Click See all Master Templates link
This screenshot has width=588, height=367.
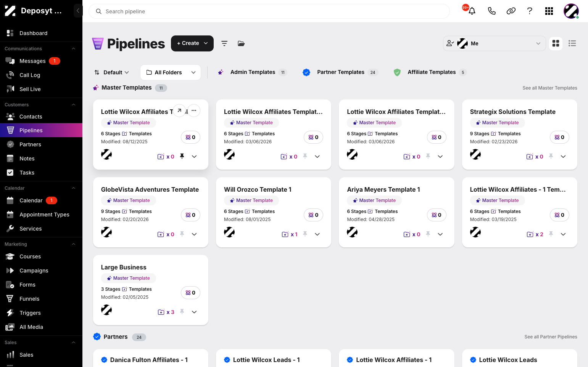point(550,88)
